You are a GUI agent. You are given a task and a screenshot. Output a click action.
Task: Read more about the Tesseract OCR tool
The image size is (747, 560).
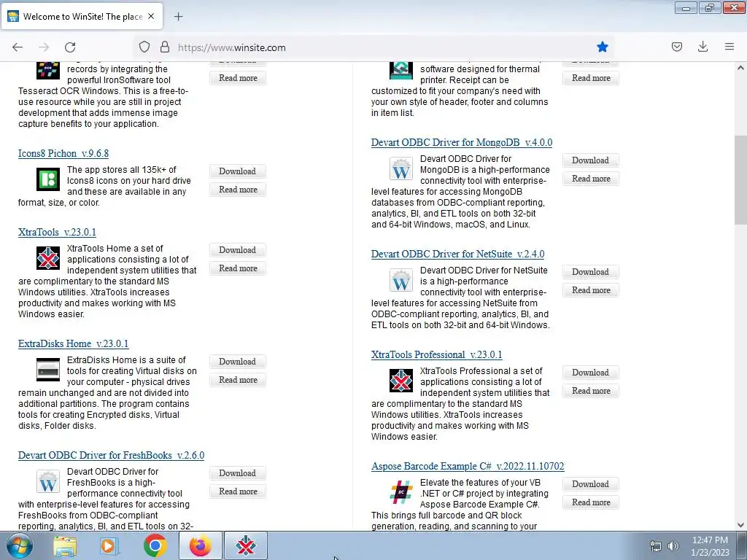click(x=238, y=78)
